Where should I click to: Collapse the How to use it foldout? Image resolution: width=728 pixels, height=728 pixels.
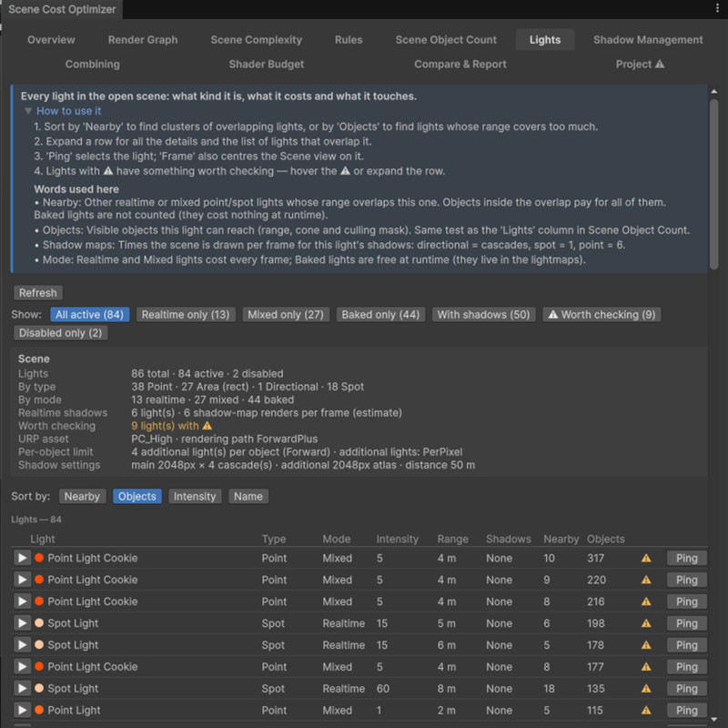tap(28, 111)
